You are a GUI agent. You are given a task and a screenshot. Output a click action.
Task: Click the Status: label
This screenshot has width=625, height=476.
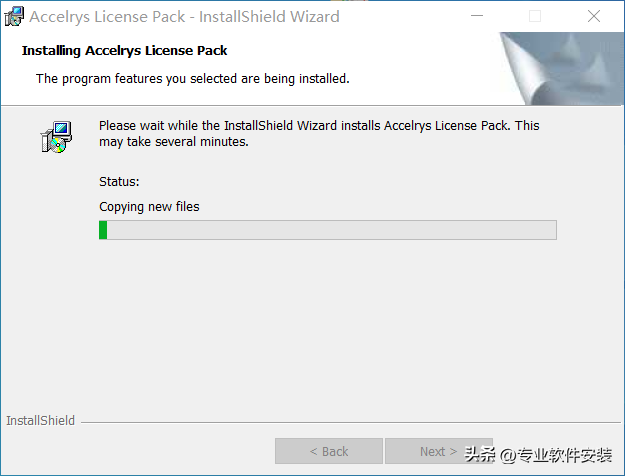119,182
